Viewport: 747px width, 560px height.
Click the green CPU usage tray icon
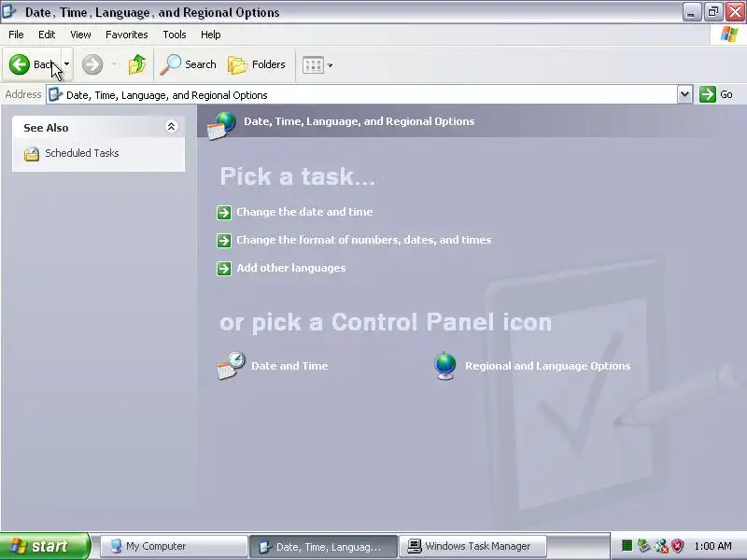pyautogui.click(x=627, y=546)
